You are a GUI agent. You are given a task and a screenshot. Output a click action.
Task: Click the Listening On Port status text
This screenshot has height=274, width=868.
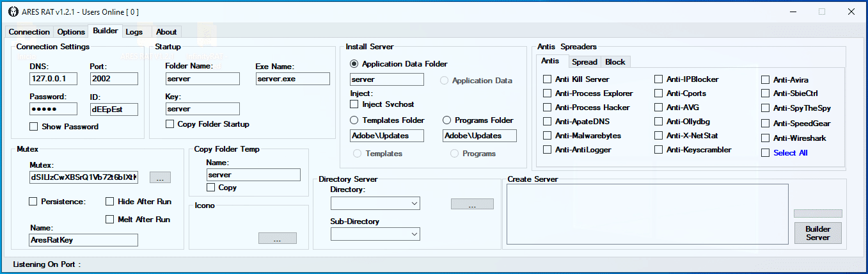[x=47, y=264]
